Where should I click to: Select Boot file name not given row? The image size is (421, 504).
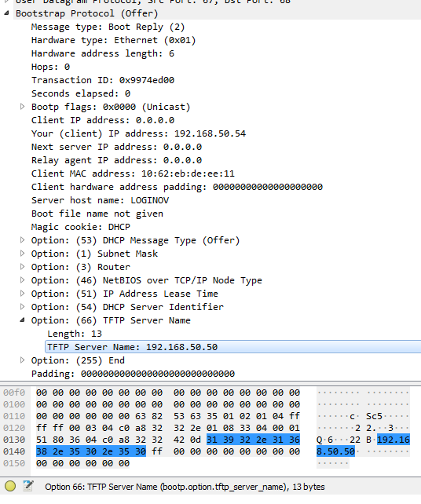(97, 214)
